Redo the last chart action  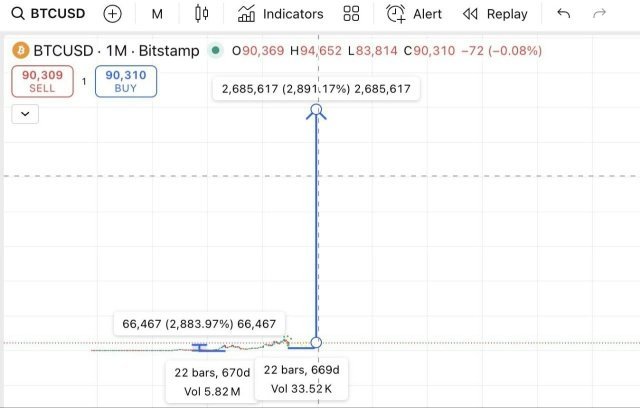[x=600, y=14]
